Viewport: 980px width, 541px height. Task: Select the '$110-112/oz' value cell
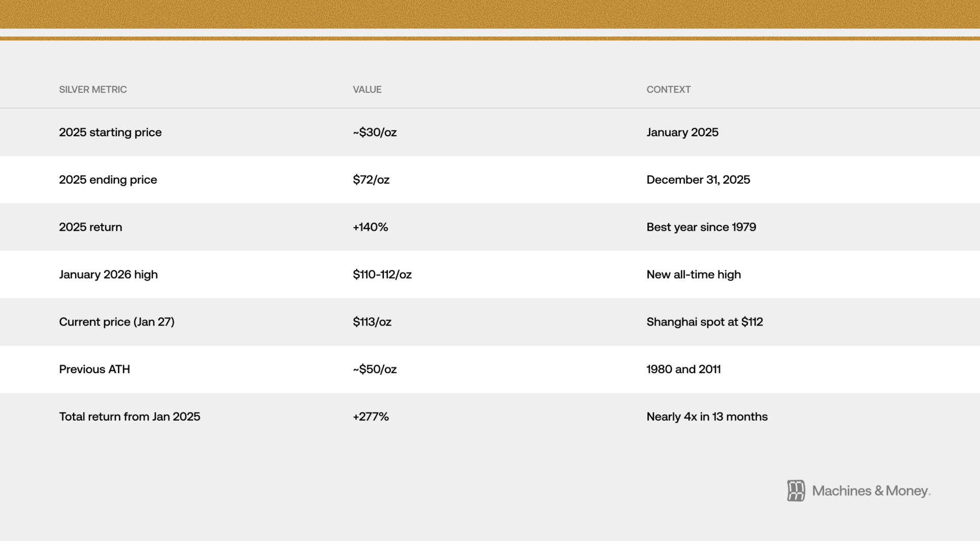(x=382, y=275)
